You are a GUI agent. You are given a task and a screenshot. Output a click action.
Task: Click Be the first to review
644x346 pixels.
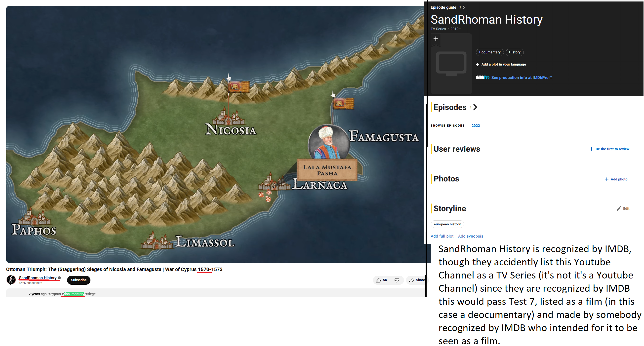tap(612, 149)
